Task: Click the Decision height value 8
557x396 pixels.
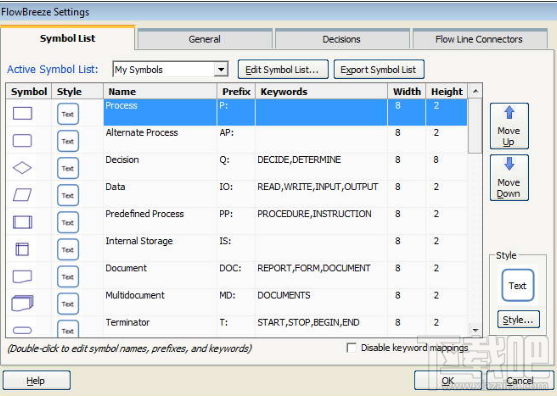Action: pos(436,160)
